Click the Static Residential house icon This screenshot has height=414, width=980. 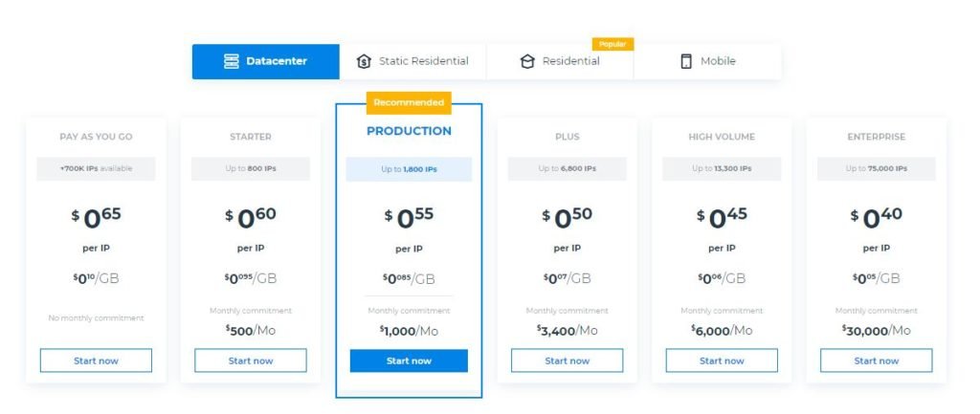364,61
